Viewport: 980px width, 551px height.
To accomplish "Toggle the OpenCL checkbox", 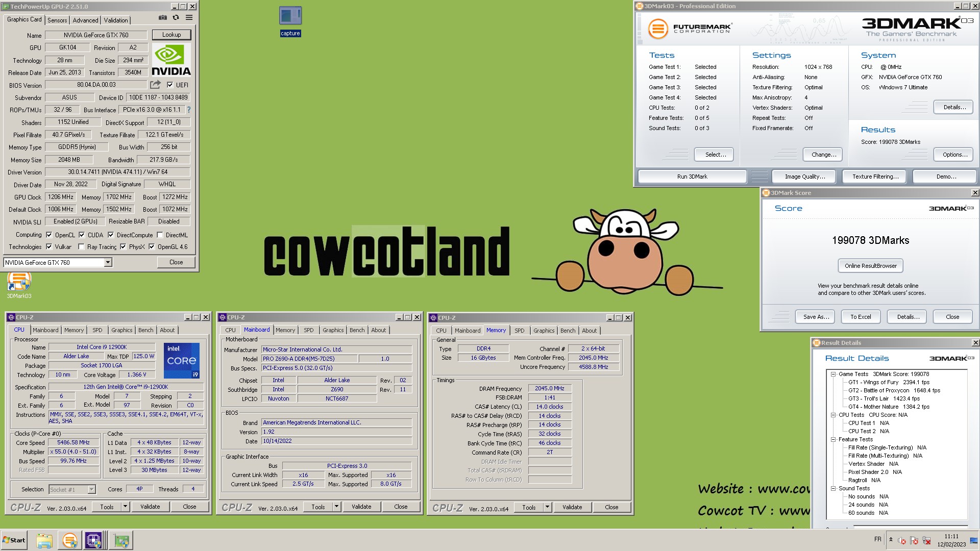I will 49,235.
